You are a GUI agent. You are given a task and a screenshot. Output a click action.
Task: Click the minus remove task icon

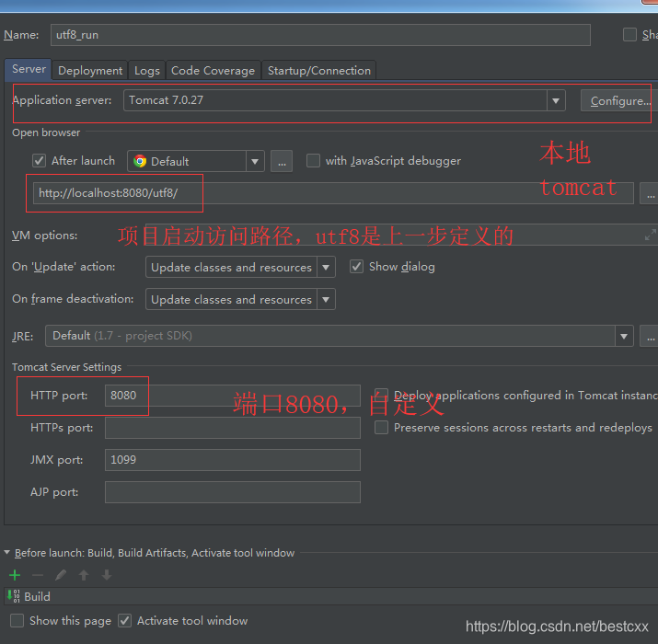coord(38,575)
